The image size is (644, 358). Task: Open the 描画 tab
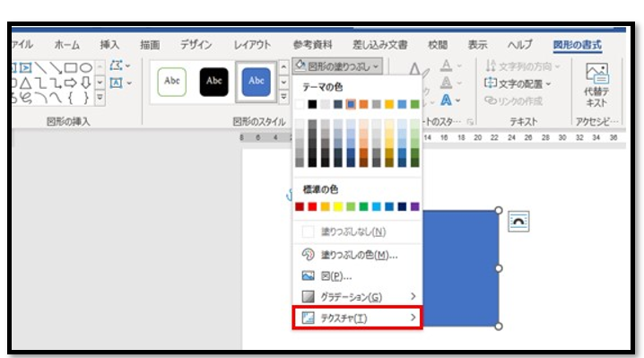(150, 44)
